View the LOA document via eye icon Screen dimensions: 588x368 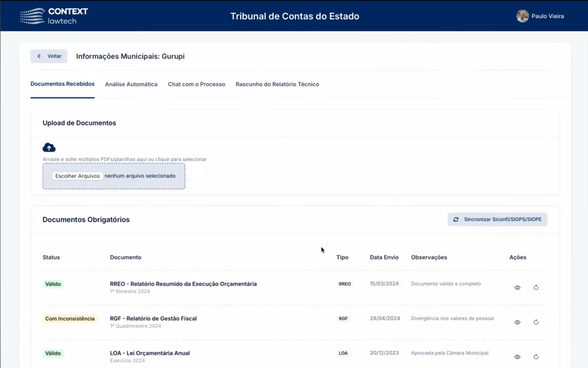[517, 356]
